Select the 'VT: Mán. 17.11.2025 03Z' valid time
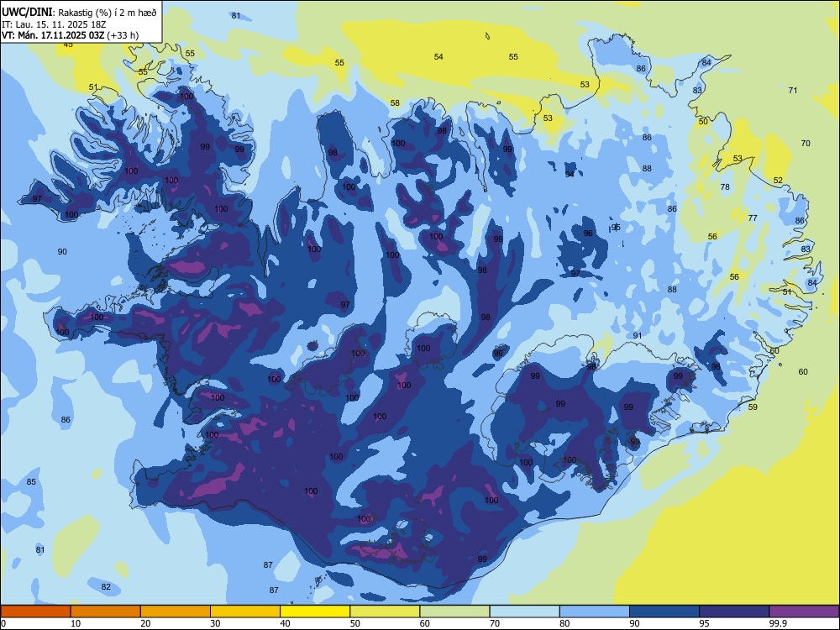Viewport: 840px width, 630px height. (x=53, y=35)
